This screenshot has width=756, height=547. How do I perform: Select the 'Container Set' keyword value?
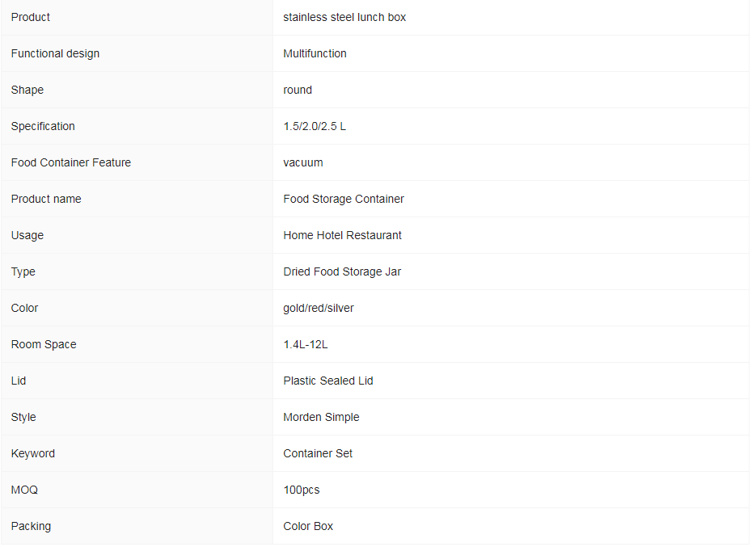coord(318,453)
